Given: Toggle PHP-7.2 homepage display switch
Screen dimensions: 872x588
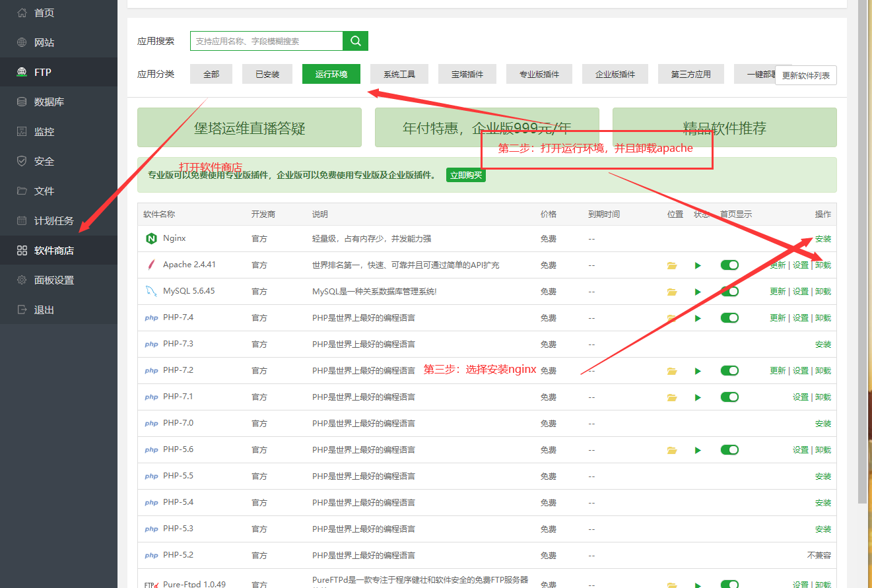Looking at the screenshot, I should (x=729, y=371).
